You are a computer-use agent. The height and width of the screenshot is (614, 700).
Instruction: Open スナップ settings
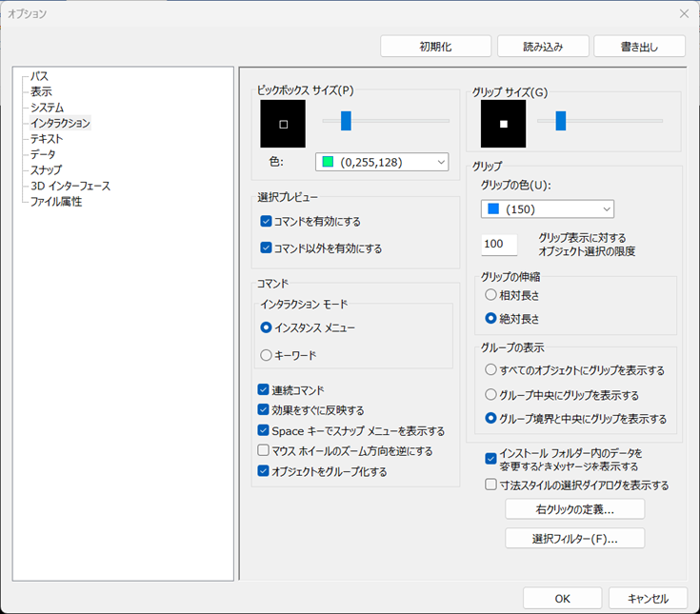(x=46, y=170)
